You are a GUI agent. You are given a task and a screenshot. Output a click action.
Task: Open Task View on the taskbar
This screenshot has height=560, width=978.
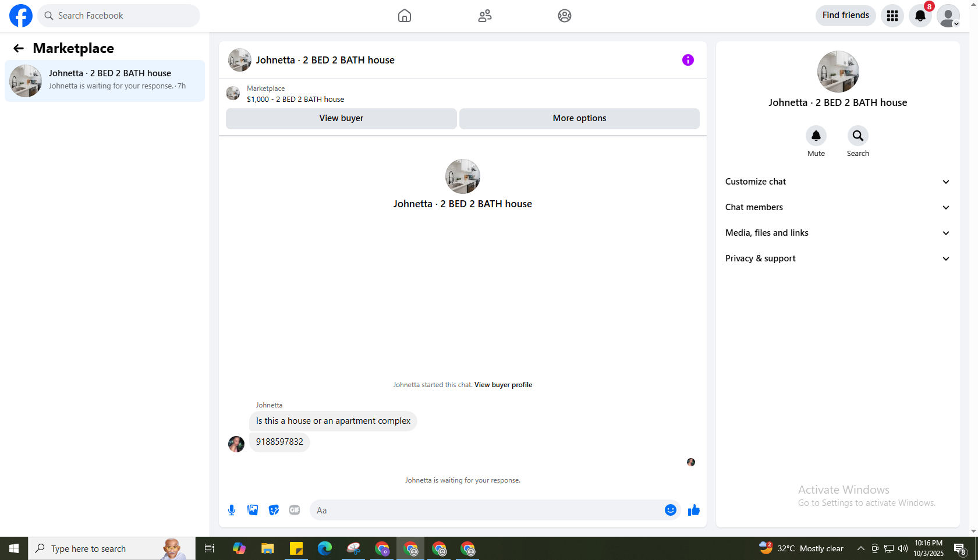(210, 548)
